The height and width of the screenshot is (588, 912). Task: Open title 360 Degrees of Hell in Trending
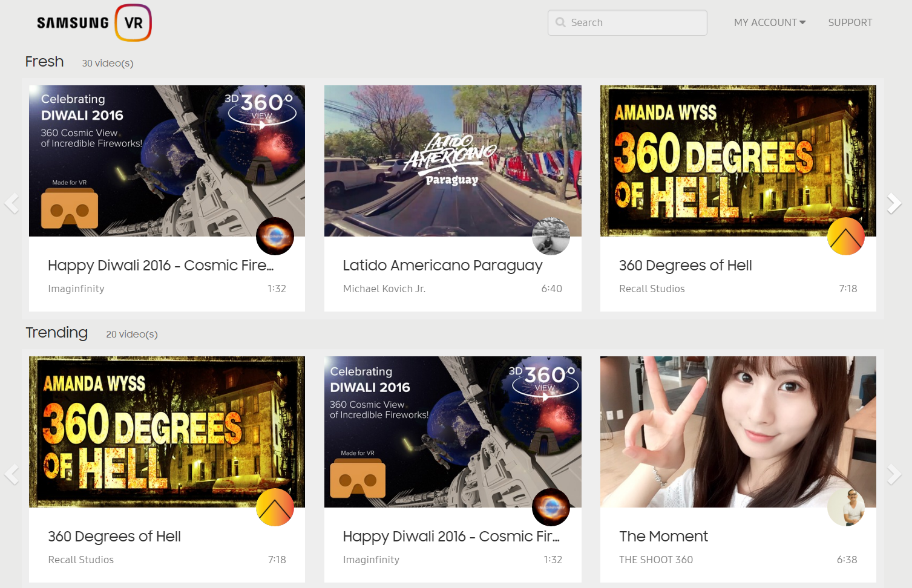[114, 537]
